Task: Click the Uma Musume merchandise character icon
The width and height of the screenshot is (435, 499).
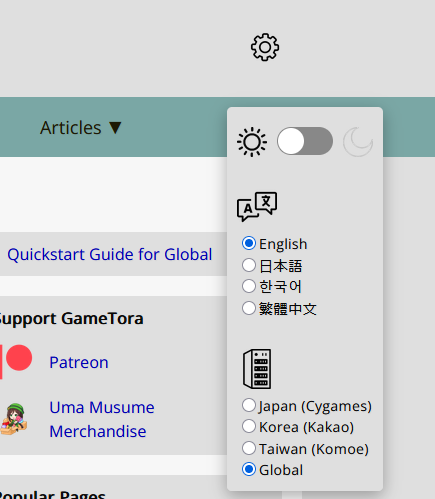Action: pyautogui.click(x=14, y=419)
